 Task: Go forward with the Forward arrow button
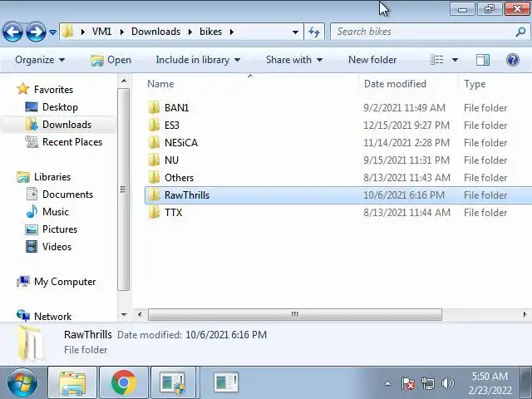tap(36, 32)
